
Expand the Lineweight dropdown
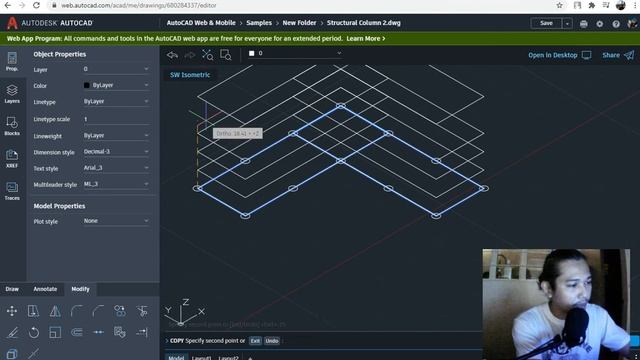pos(116,136)
